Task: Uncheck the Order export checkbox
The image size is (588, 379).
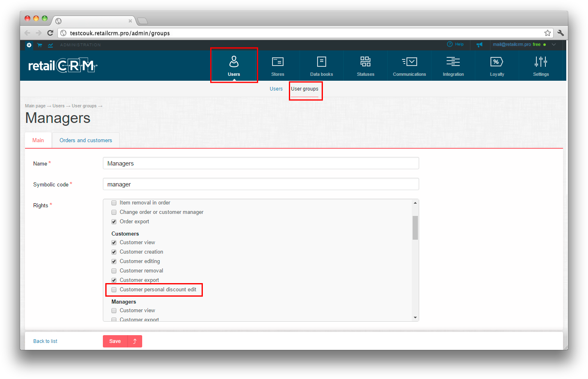Action: click(114, 222)
